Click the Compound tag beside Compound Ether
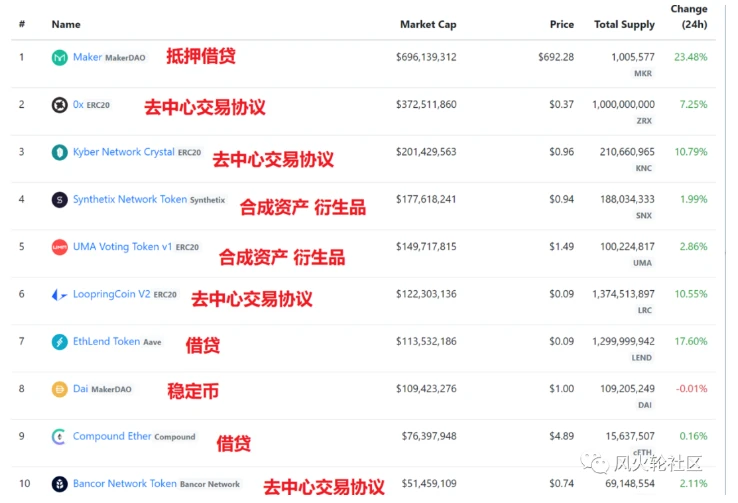738x503 pixels. [175, 437]
